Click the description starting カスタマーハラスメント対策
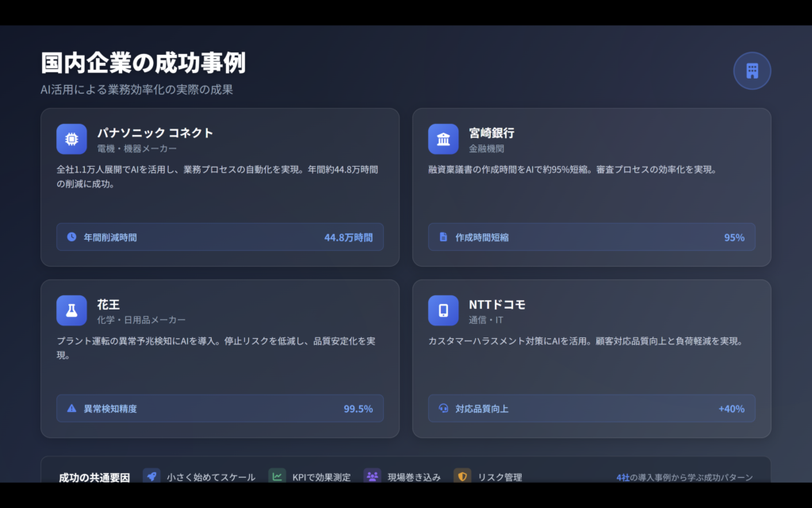The width and height of the screenshot is (812, 508). pos(586,341)
